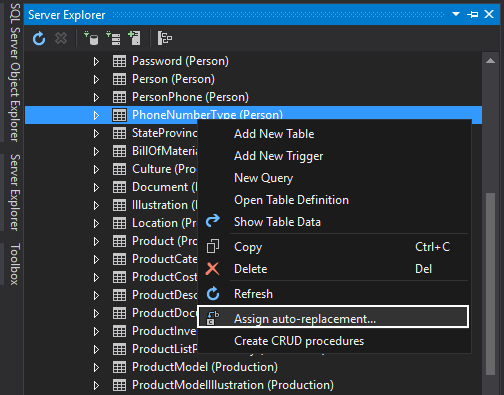504x395 pixels.
Task: Expand the PhoneNumberType (Person) node
Action: [x=96, y=115]
